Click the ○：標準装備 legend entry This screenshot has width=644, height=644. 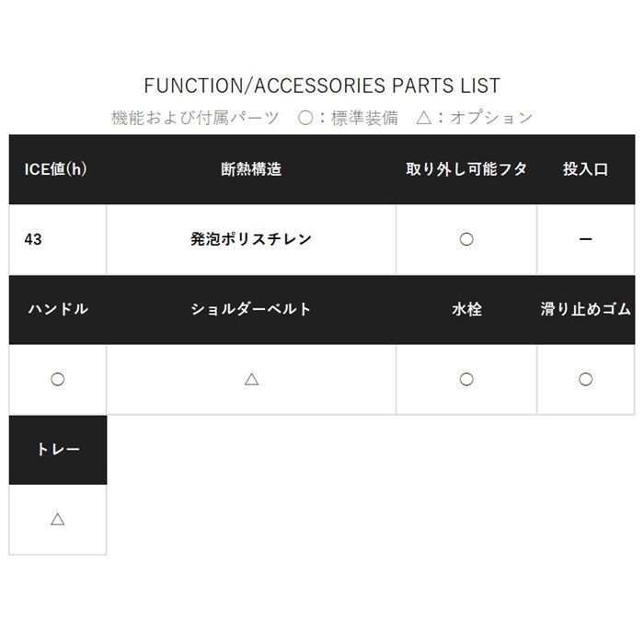[x=349, y=118]
